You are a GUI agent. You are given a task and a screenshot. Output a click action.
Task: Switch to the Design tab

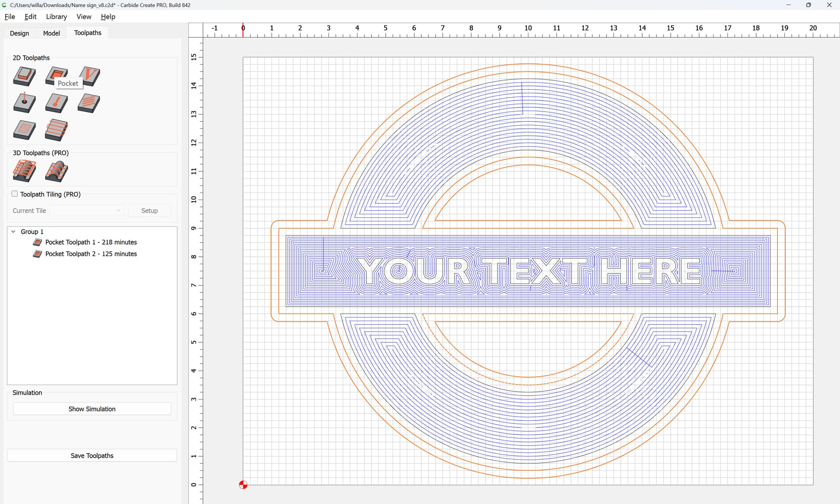(x=19, y=33)
